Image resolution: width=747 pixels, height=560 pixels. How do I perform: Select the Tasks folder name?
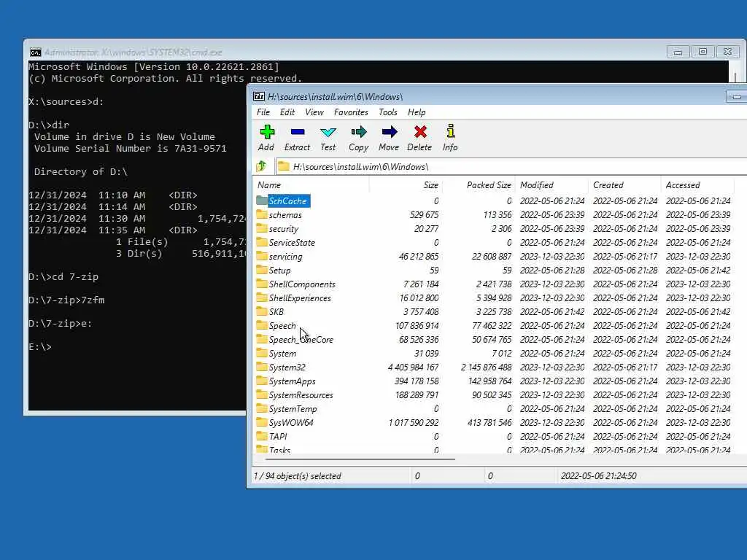coord(279,449)
